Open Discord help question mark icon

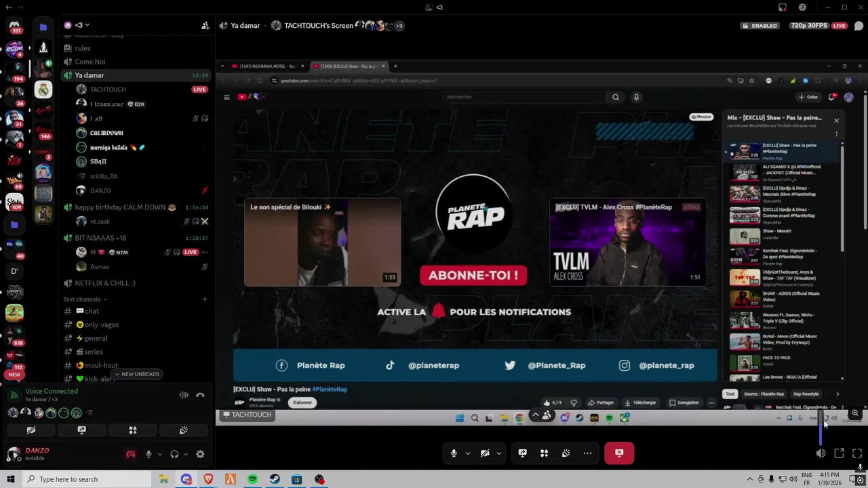click(x=802, y=7)
